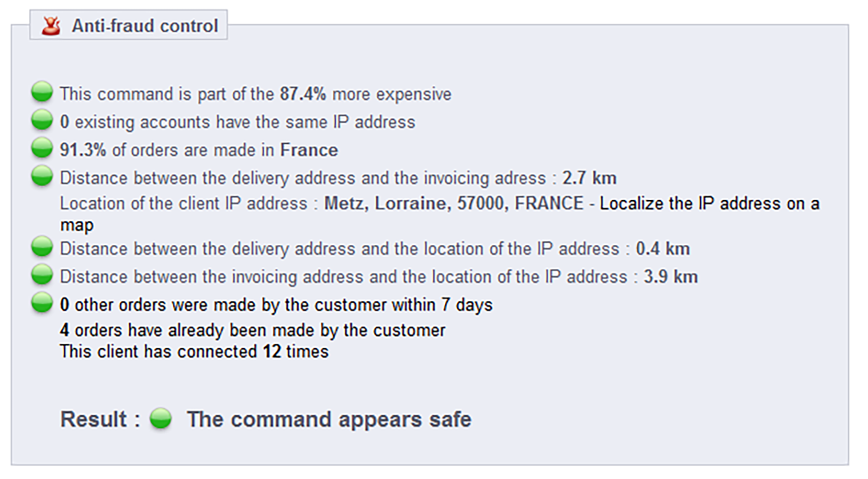The height and width of the screenshot is (479, 868).
Task: Click the 87.4% value in first line
Action: [x=303, y=94]
